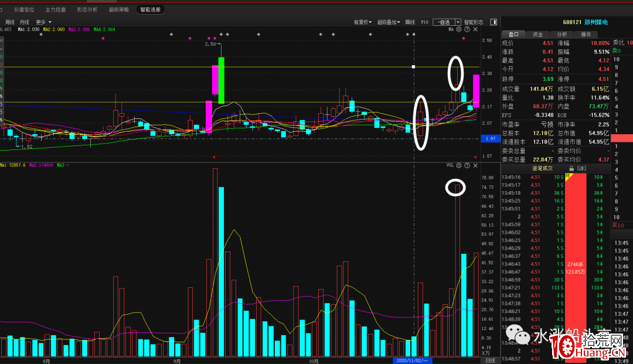
Task: Click the MA indicator help question icon
Action: pos(467,29)
